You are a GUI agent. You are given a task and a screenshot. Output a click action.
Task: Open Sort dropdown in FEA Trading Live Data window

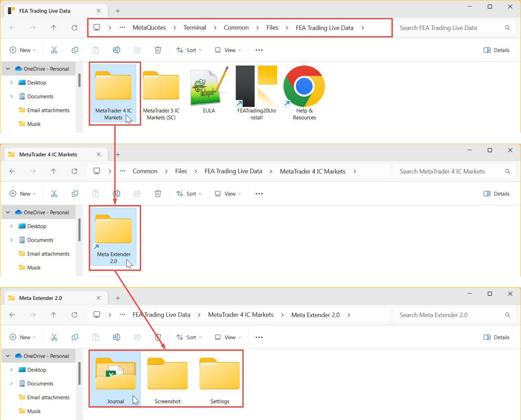point(189,50)
